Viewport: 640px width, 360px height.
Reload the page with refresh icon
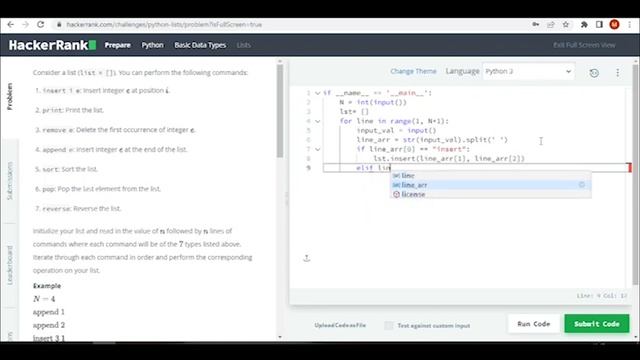click(x=40, y=24)
